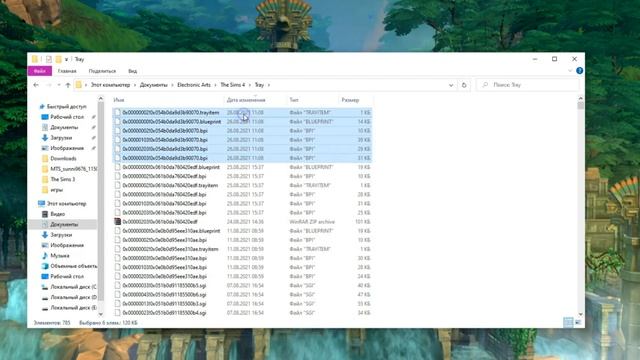The height and width of the screenshot is (360, 640).
Task: Click the Back navigation arrow
Action: [36, 85]
